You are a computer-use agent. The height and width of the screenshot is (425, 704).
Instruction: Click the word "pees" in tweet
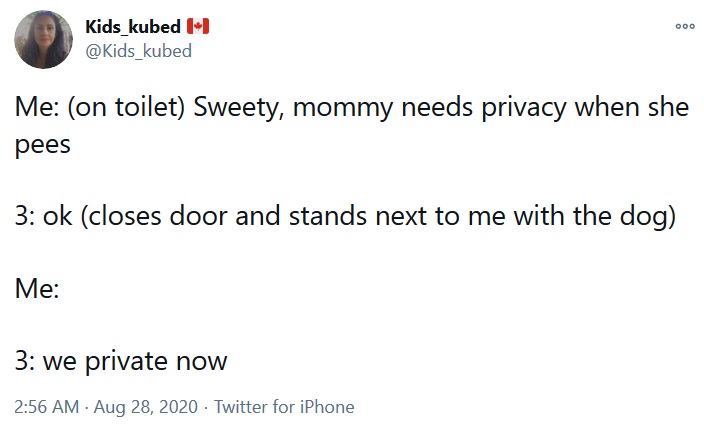pos(43,144)
